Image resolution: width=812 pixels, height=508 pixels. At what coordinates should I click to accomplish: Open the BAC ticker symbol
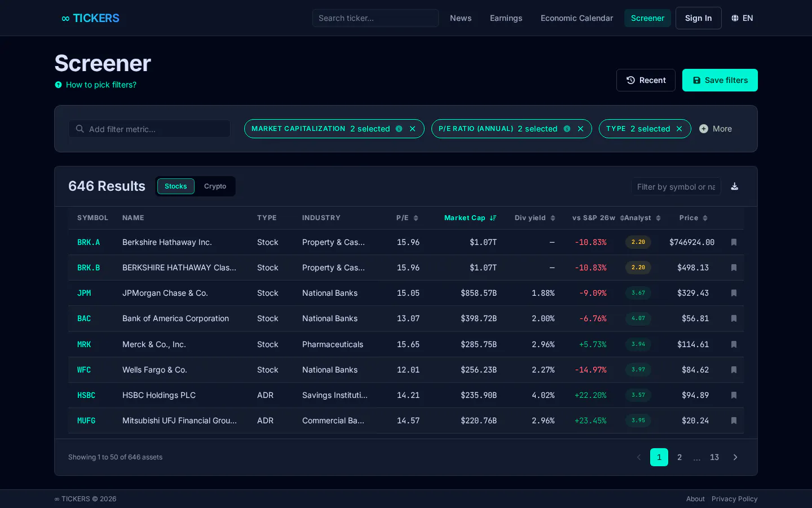tap(84, 318)
